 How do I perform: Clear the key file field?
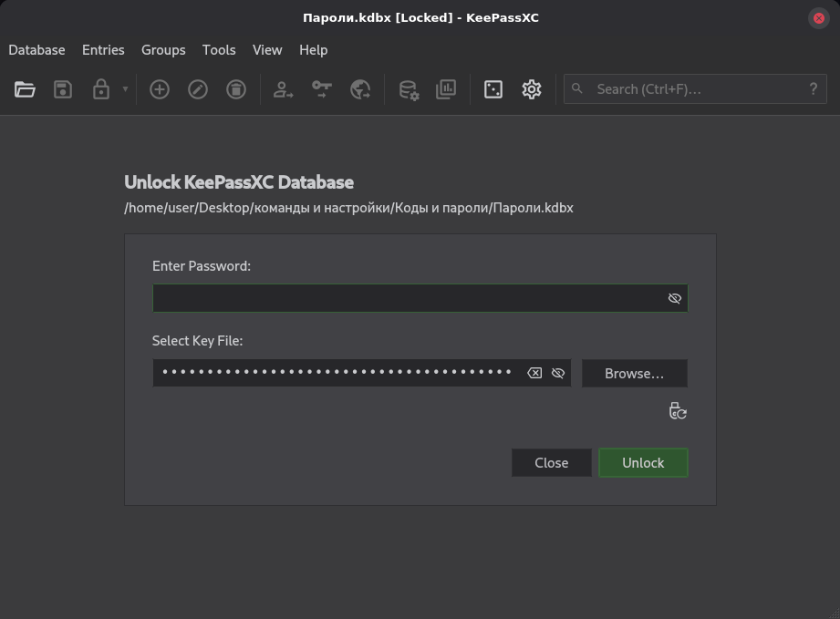[x=534, y=373]
